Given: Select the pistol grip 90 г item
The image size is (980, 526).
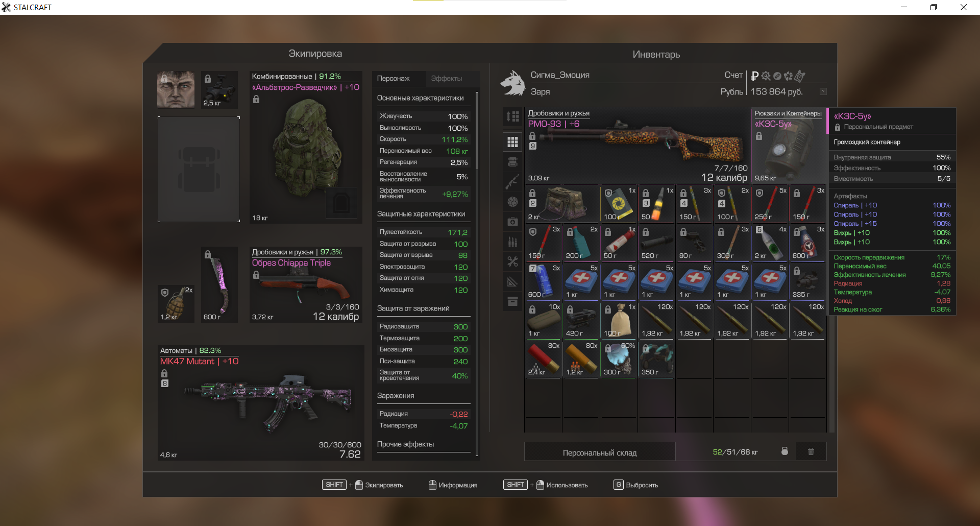Looking at the screenshot, I should [x=694, y=243].
